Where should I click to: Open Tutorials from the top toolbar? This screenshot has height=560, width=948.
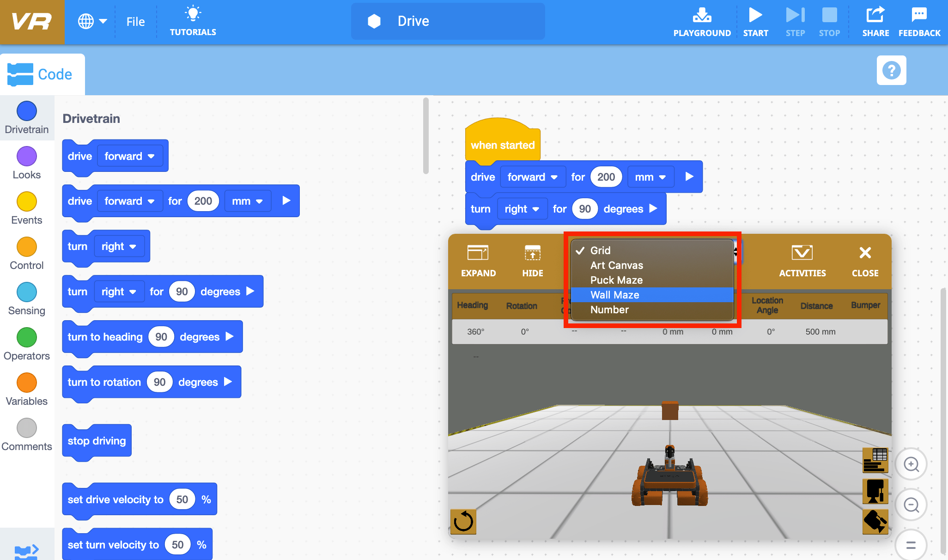(x=193, y=21)
